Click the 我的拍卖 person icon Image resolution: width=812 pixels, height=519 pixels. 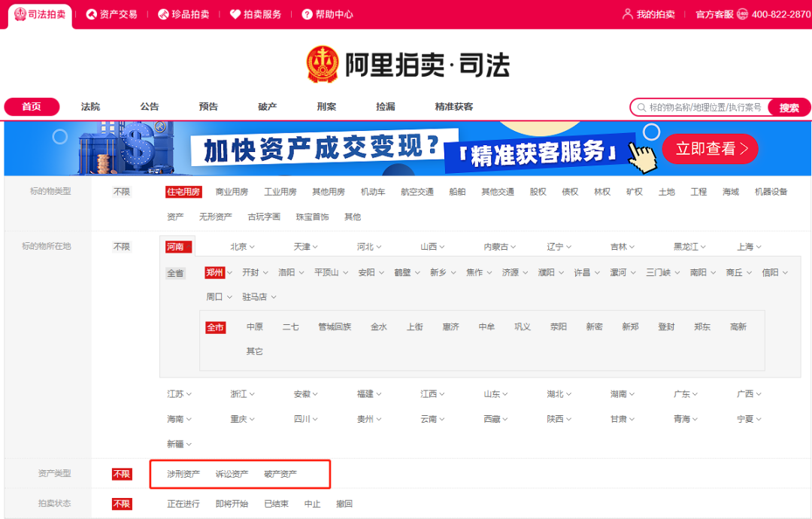pyautogui.click(x=627, y=14)
